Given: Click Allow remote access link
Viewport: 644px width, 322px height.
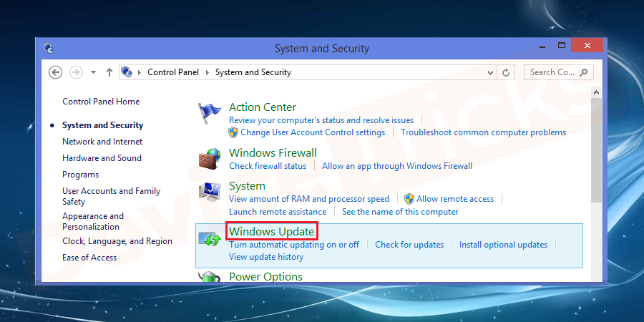Looking at the screenshot, I should point(455,199).
